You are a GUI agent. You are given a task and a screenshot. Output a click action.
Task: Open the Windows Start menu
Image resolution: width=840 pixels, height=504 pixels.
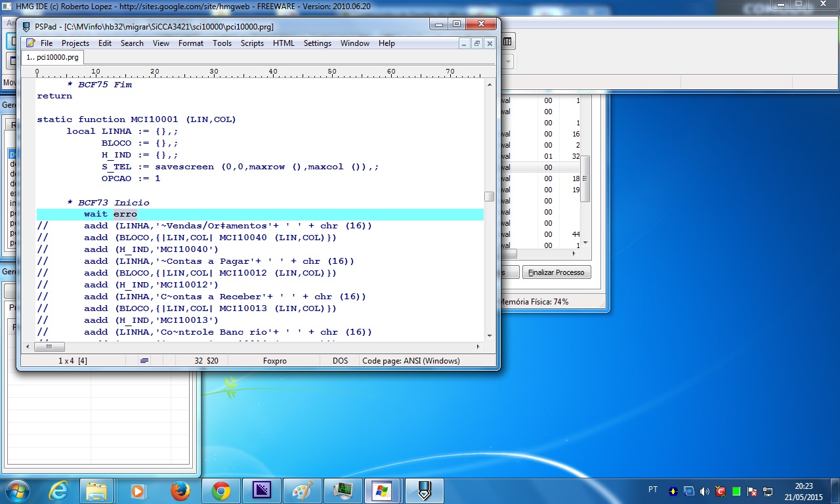(x=18, y=491)
